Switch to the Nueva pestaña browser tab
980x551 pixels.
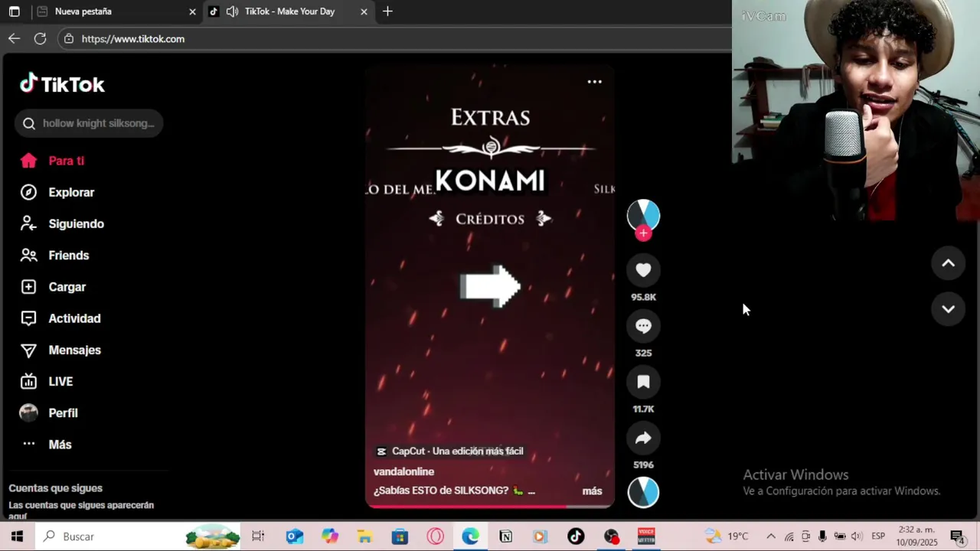(x=114, y=11)
